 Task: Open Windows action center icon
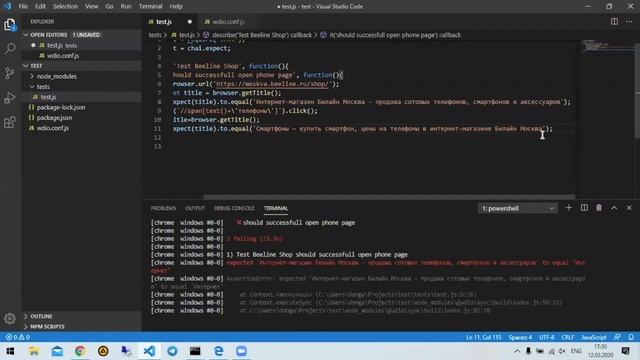626,351
